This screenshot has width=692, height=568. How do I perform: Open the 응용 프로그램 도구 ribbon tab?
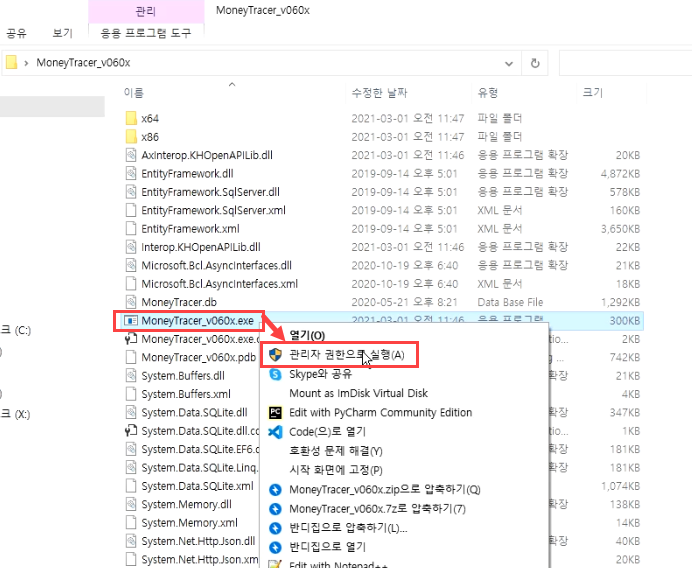(x=146, y=33)
